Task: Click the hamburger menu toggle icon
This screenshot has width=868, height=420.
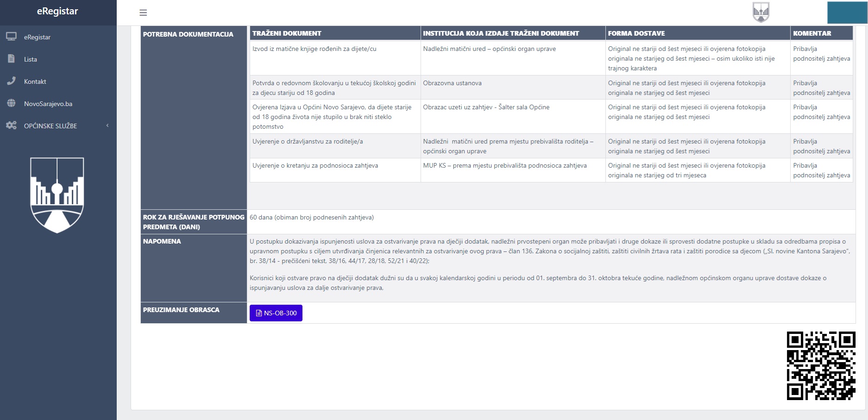Action: pyautogui.click(x=143, y=13)
